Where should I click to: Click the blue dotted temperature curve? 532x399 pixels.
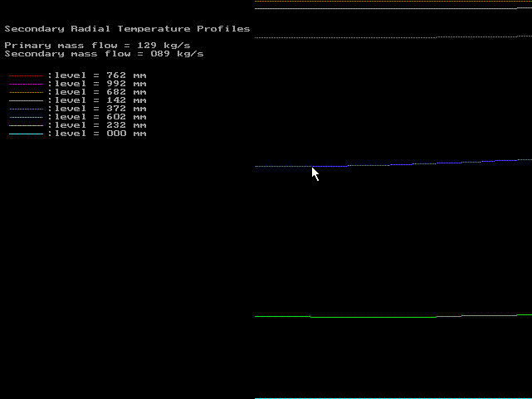407,163
